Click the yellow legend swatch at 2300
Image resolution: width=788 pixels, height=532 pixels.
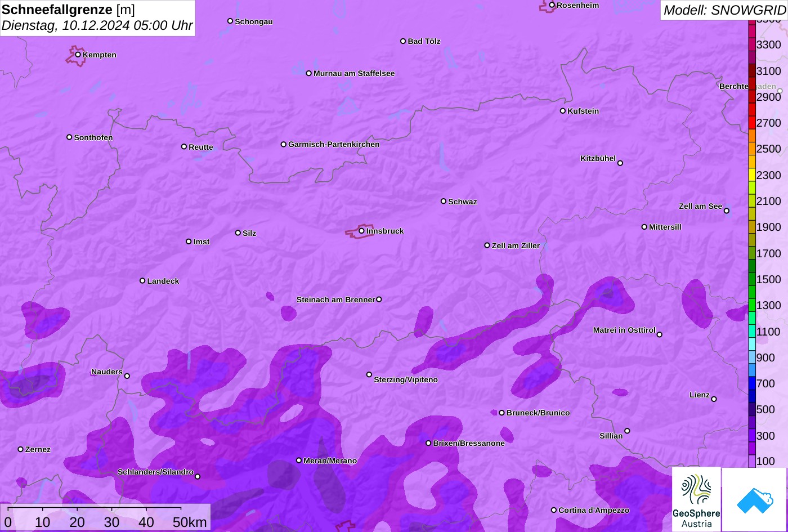tap(752, 175)
